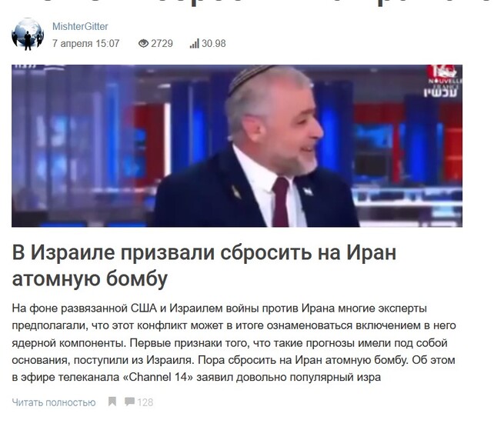Click the article excerpt paragraph
This screenshot has height=440, width=504.
[234, 342]
